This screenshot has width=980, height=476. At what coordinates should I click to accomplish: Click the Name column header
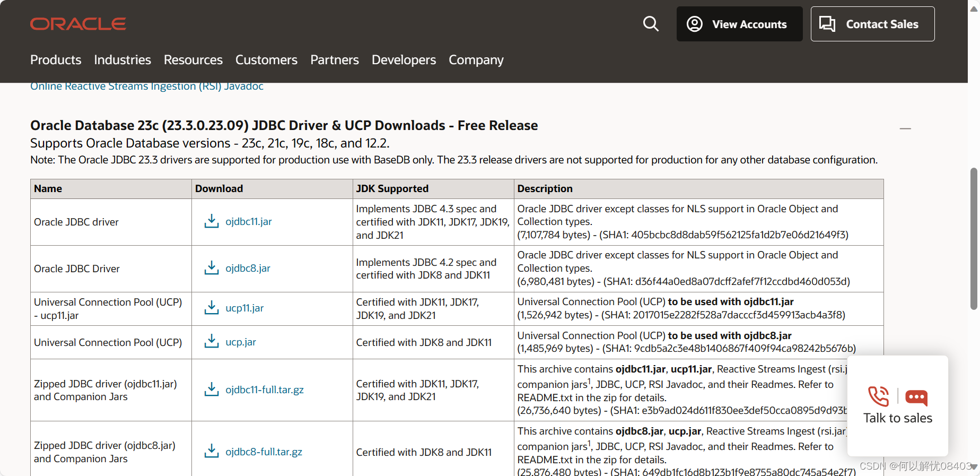pyautogui.click(x=111, y=189)
